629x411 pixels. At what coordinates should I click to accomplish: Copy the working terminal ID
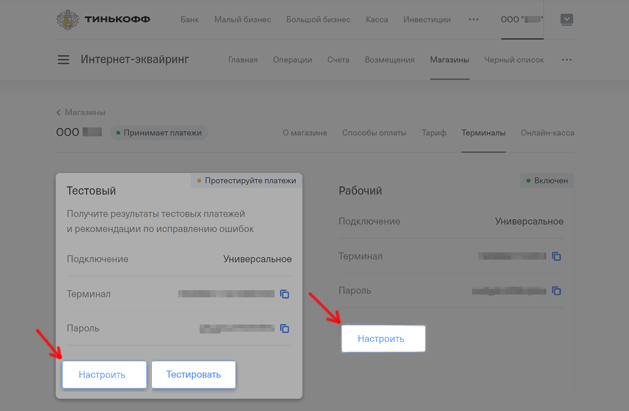point(556,256)
